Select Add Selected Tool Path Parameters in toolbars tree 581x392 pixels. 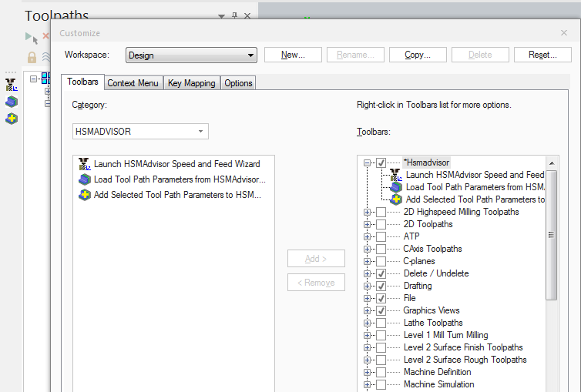tap(467, 199)
